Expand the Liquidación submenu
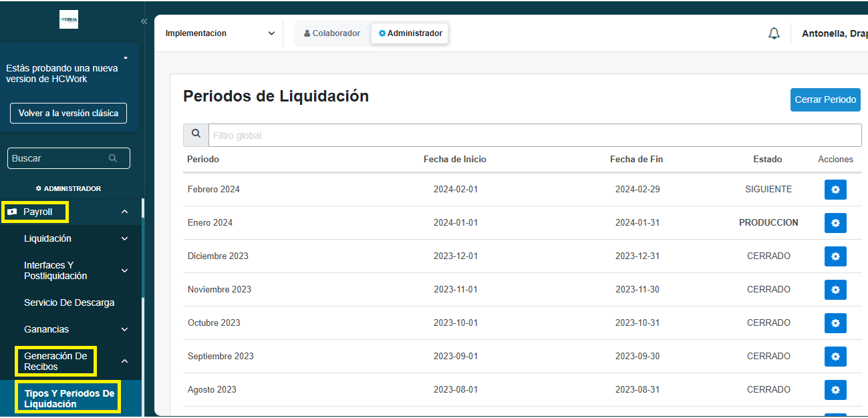 point(124,238)
